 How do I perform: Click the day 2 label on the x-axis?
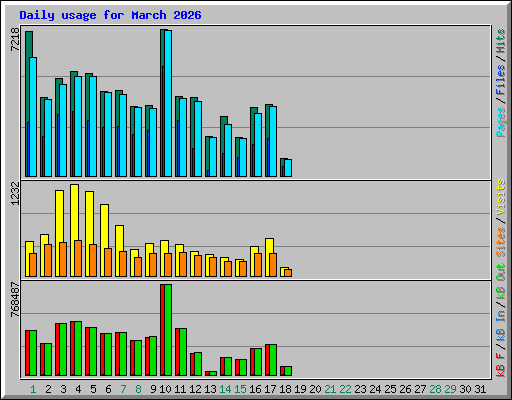[48, 389]
